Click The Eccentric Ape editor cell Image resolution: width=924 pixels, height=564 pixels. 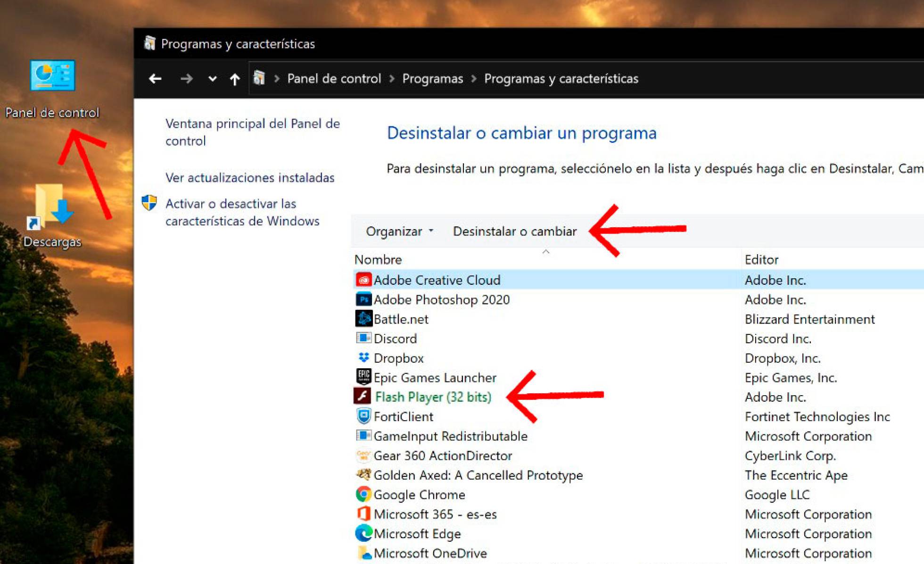796,475
